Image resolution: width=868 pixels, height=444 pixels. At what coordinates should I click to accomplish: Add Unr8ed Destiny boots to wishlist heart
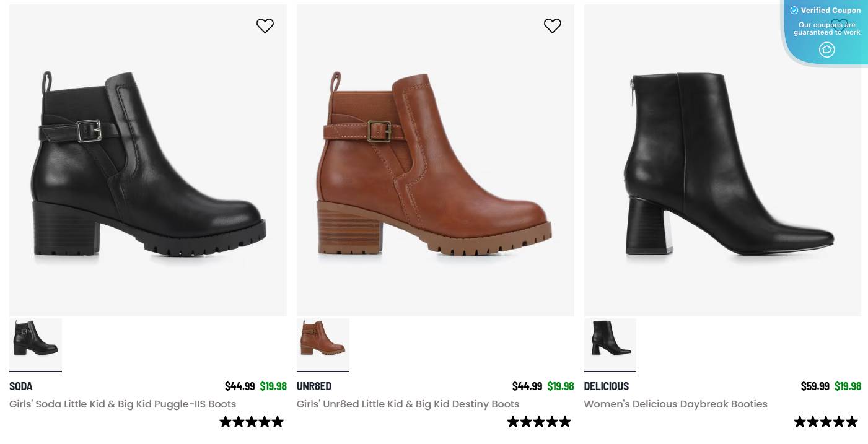(x=552, y=25)
